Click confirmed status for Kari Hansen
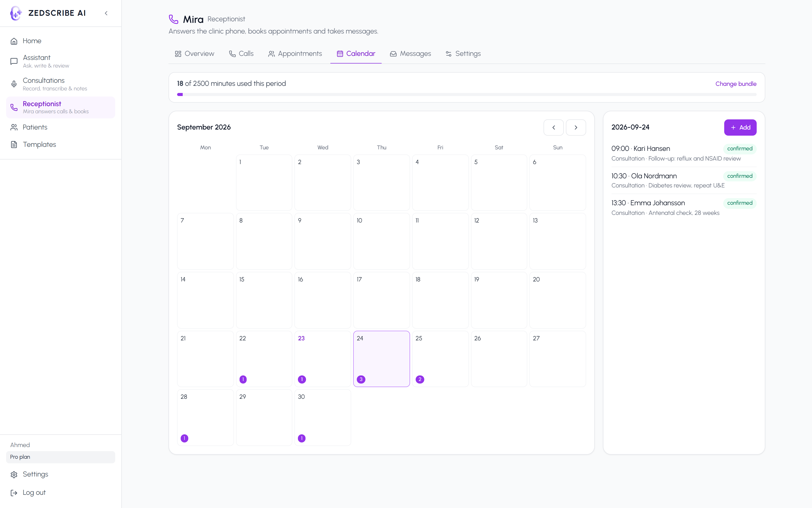 point(739,149)
